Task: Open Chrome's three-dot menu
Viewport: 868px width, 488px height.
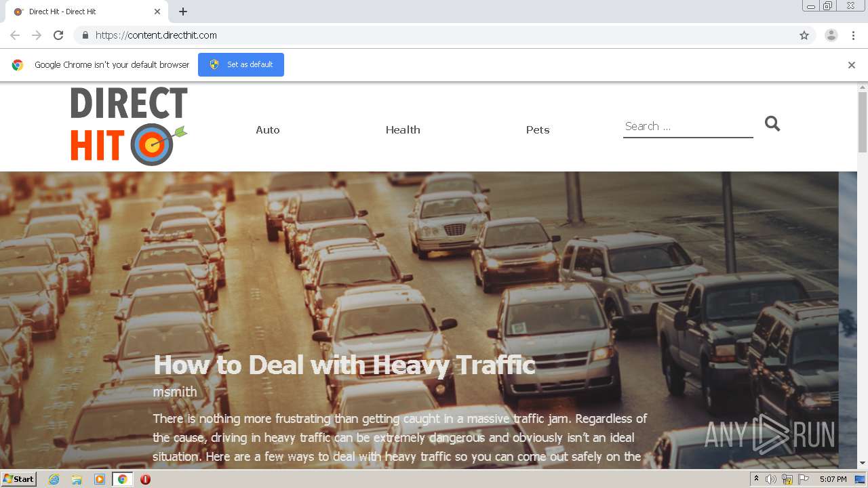Action: pyautogui.click(x=854, y=35)
